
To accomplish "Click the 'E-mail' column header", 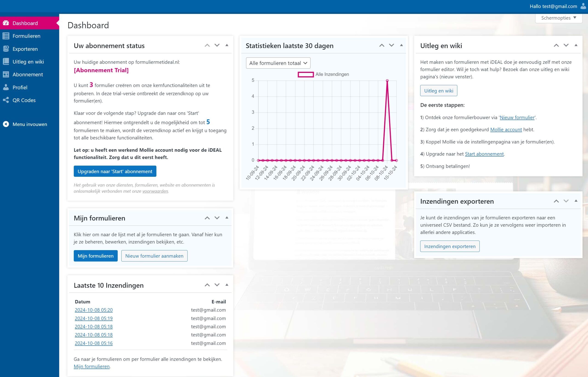I will click(x=219, y=302).
